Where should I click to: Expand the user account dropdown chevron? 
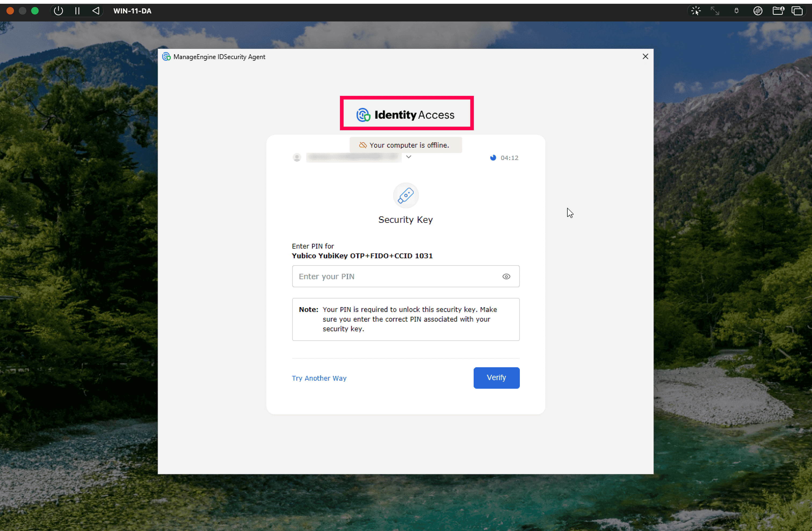[x=408, y=157]
